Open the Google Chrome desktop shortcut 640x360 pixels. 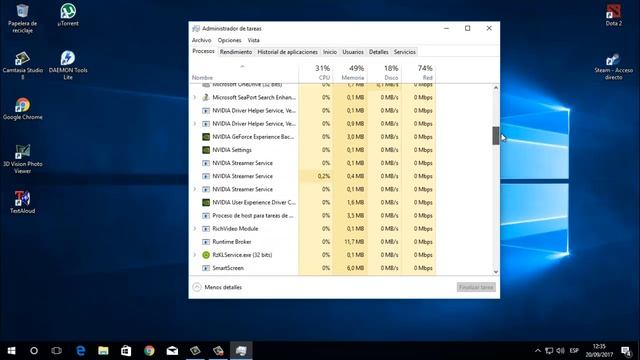coord(22,109)
